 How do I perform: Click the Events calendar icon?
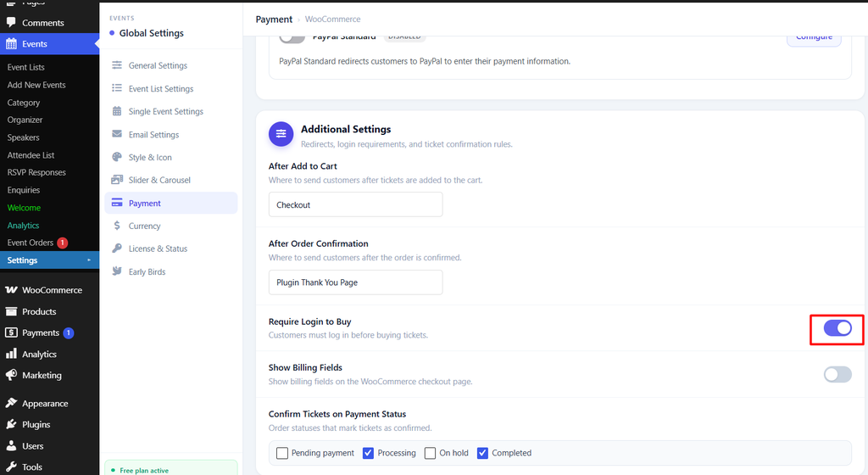(11, 44)
